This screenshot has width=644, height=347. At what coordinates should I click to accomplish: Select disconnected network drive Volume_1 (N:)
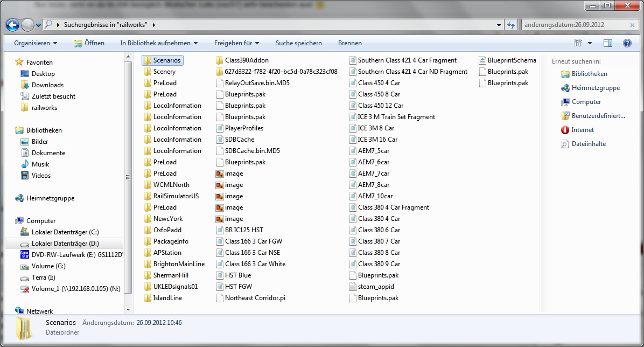click(x=76, y=289)
